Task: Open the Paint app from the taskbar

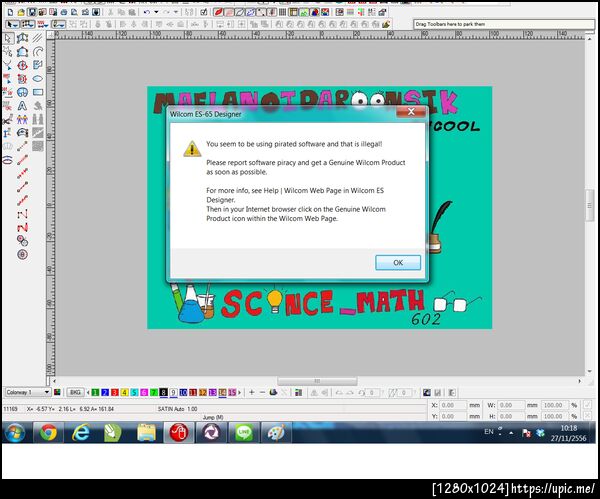Action: point(276,432)
